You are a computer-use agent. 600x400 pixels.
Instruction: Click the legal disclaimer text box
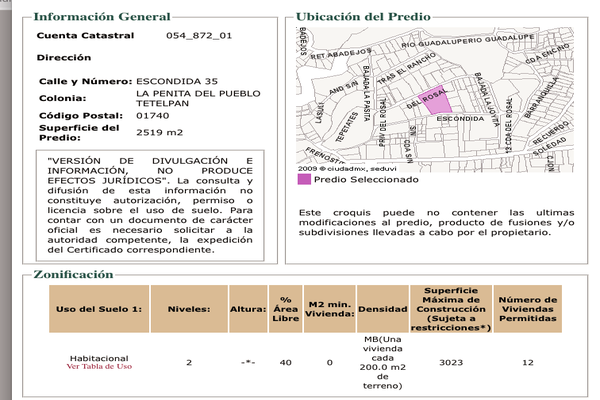pyautogui.click(x=150, y=206)
